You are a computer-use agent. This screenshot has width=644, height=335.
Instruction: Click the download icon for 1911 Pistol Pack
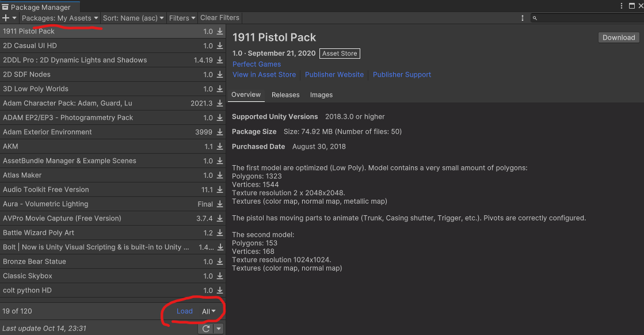220,31
